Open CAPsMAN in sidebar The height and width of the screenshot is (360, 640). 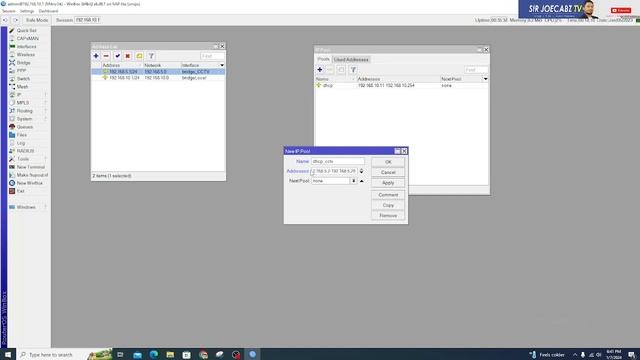[27, 38]
